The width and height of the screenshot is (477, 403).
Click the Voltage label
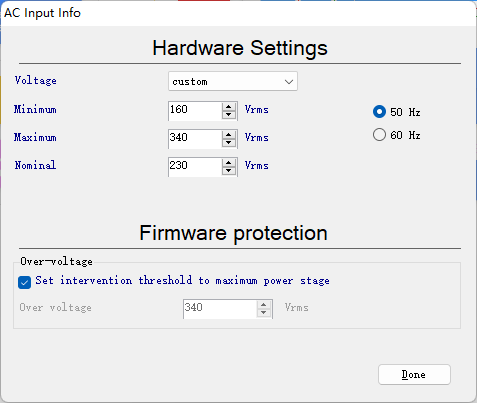[x=35, y=80]
